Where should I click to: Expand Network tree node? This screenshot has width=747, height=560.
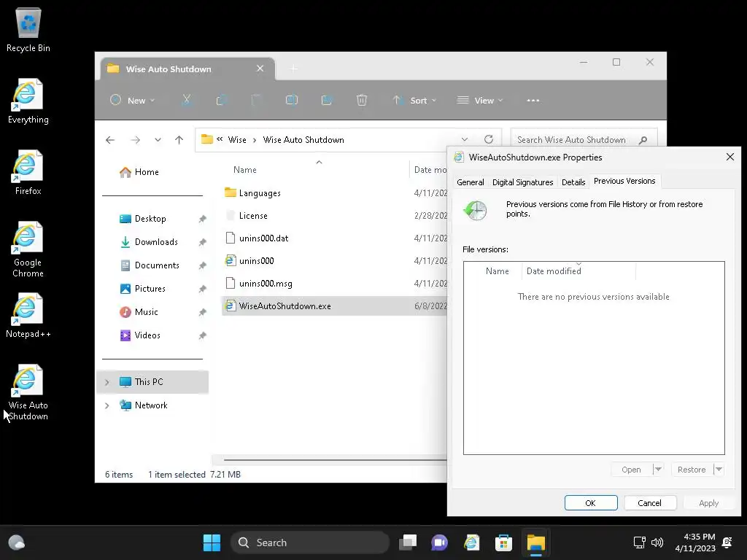pyautogui.click(x=107, y=405)
